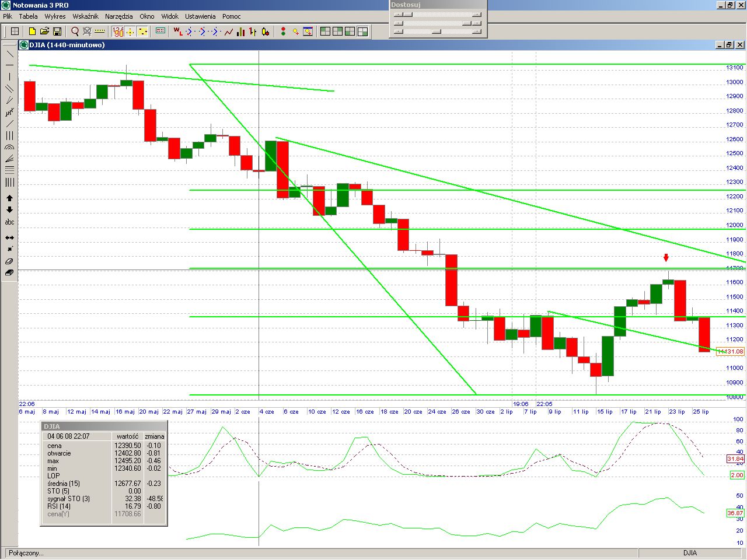Click the magnifier zoom icon in toolbar
747x560 pixels.
coord(75,32)
